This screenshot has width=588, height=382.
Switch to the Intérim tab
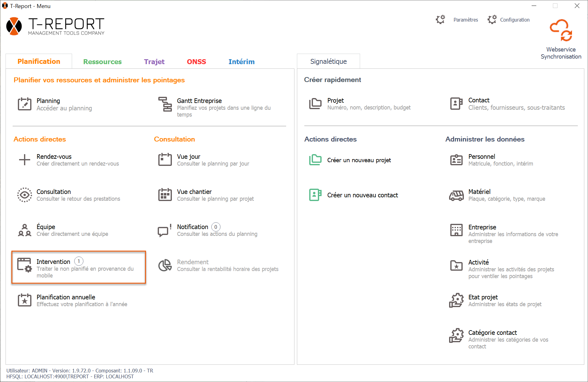241,62
